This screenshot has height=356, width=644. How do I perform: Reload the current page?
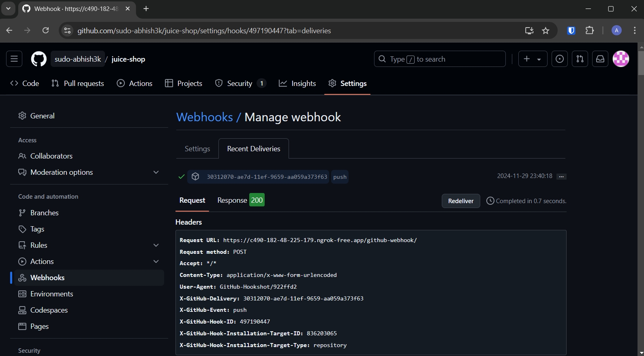(x=45, y=30)
